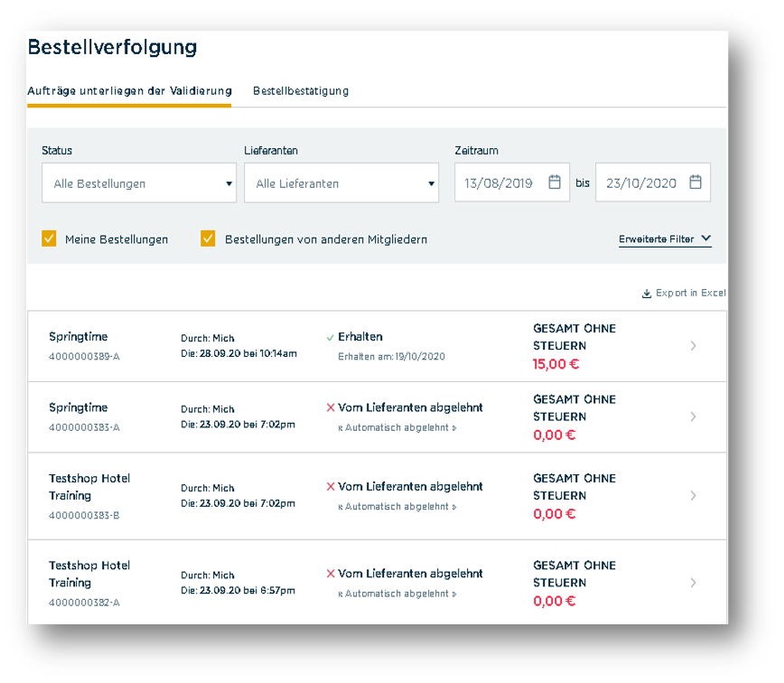Click the Export in Excel download icon

point(647,294)
